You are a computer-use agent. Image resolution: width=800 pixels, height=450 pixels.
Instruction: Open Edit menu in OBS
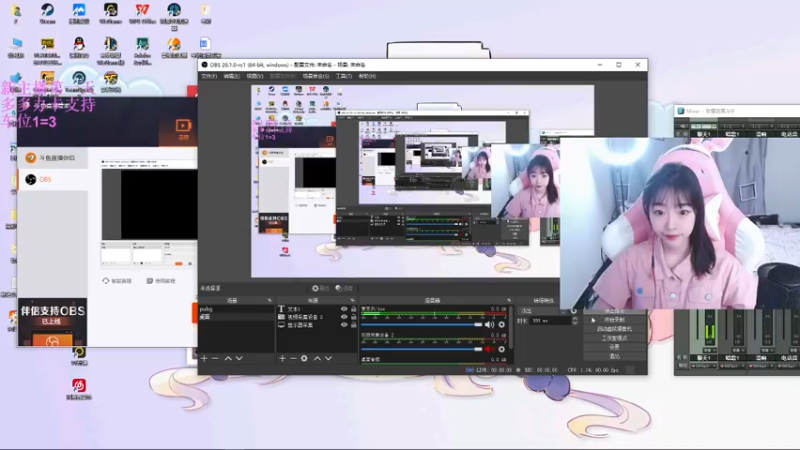pos(231,76)
